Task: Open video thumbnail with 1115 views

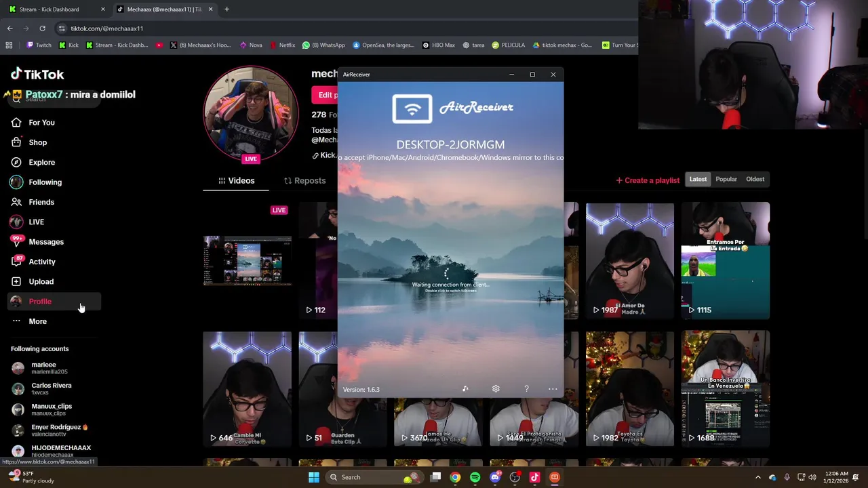Action: pyautogui.click(x=726, y=260)
